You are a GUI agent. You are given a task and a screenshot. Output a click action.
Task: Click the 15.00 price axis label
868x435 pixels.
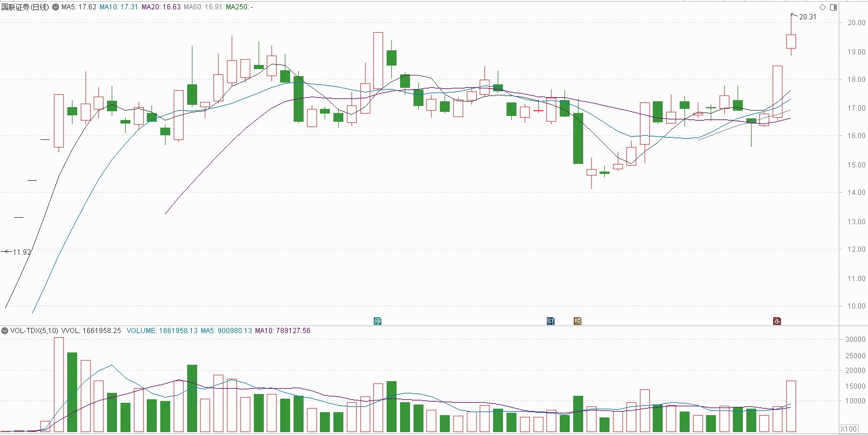[857, 165]
